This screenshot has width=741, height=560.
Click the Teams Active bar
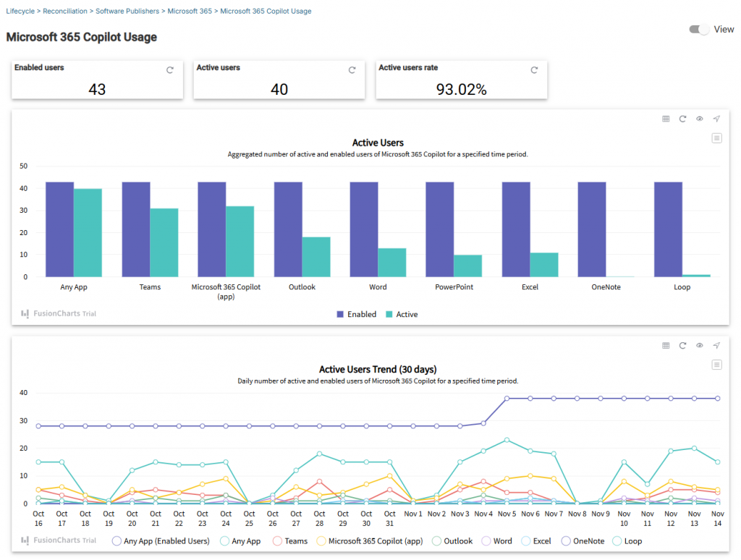coord(164,242)
